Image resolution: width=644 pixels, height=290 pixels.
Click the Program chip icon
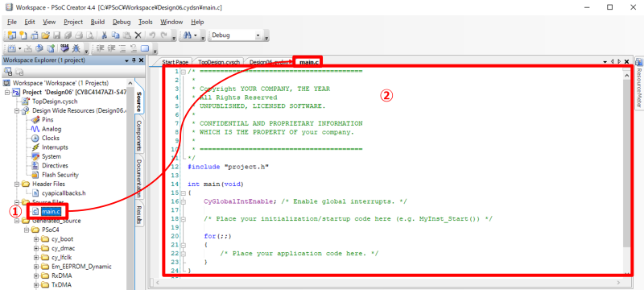65,48
